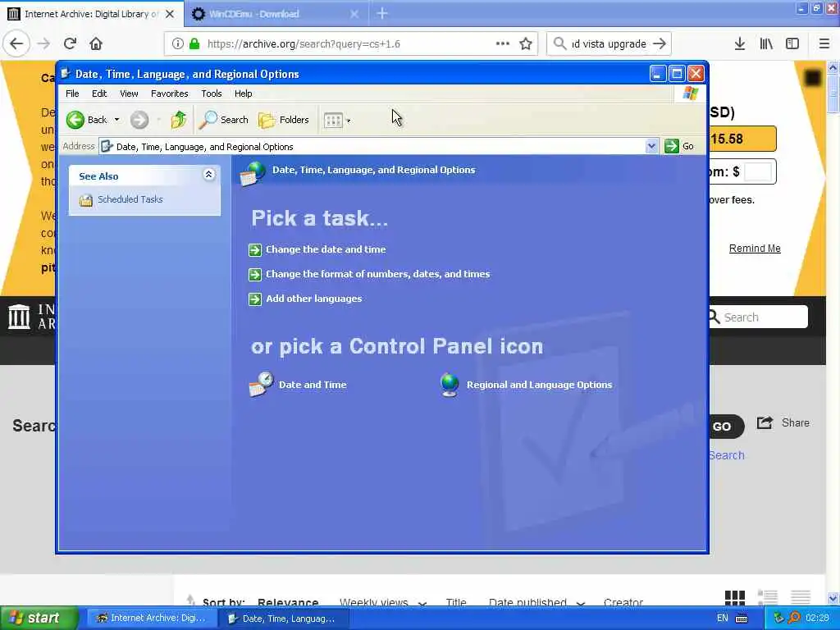Open the View menu

coord(129,94)
